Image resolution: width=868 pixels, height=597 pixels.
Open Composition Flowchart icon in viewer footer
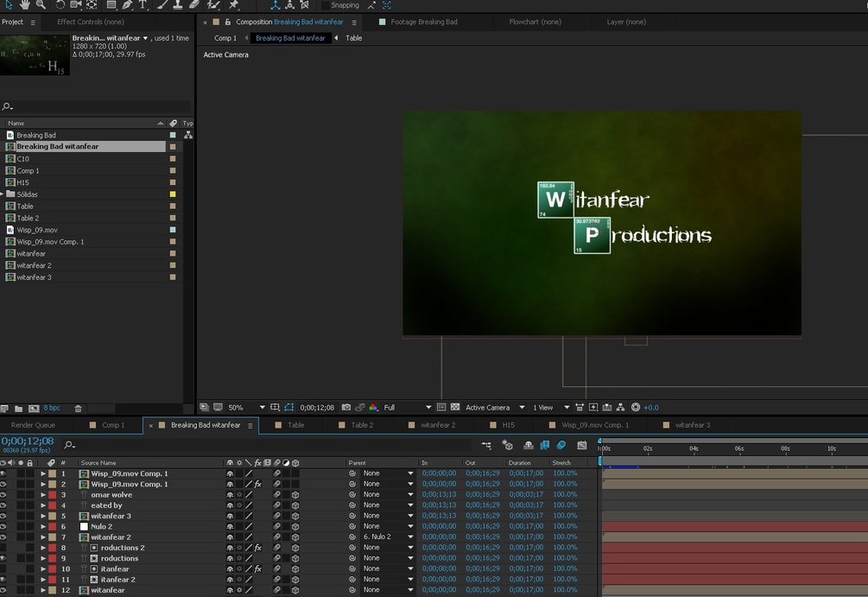620,407
